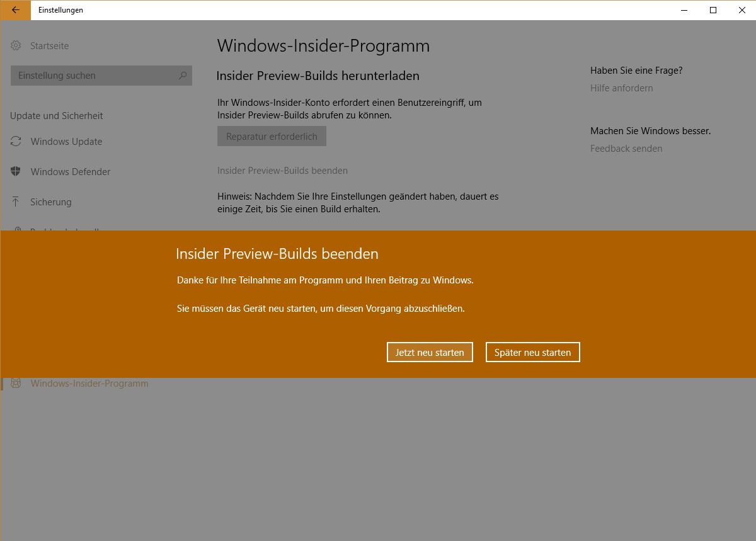Screen dimensions: 756x541
Task: Click the orange dialog's 'Insider Preview-Builds beenden' title
Action: (x=277, y=254)
